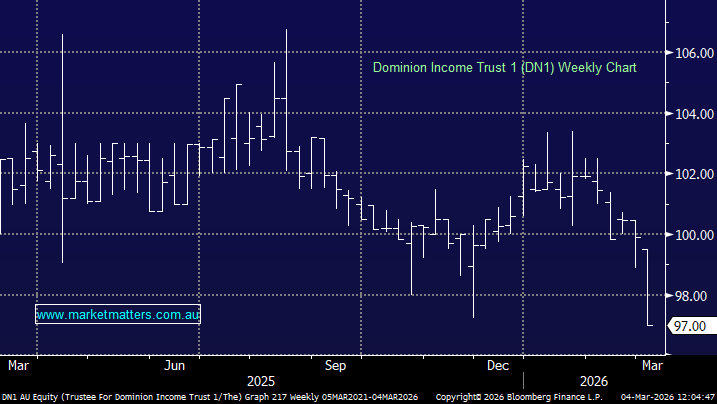Click the latest weekly bar ending near 97
The image size is (717, 404).
[648, 288]
